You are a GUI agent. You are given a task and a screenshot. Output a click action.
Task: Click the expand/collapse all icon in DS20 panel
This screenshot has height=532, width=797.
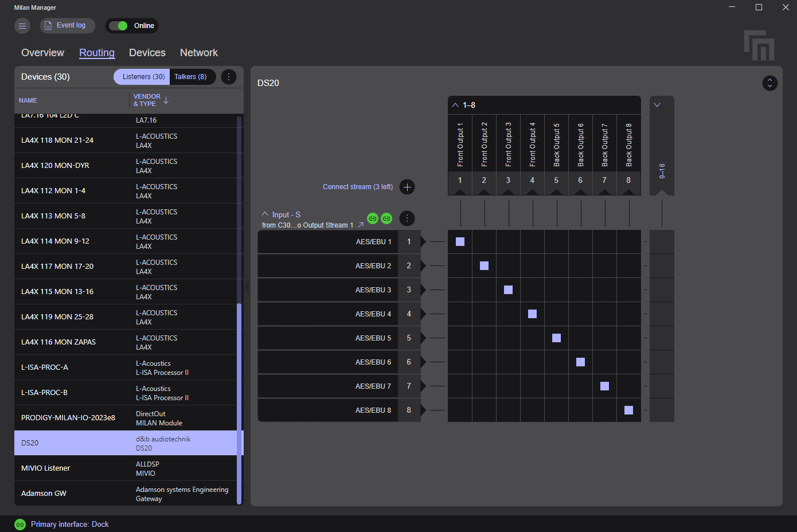769,83
